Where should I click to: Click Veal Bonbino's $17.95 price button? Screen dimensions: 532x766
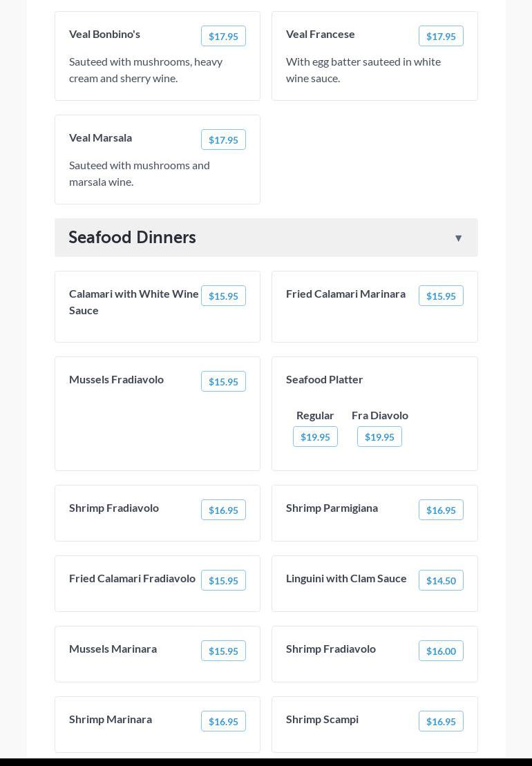point(223,37)
